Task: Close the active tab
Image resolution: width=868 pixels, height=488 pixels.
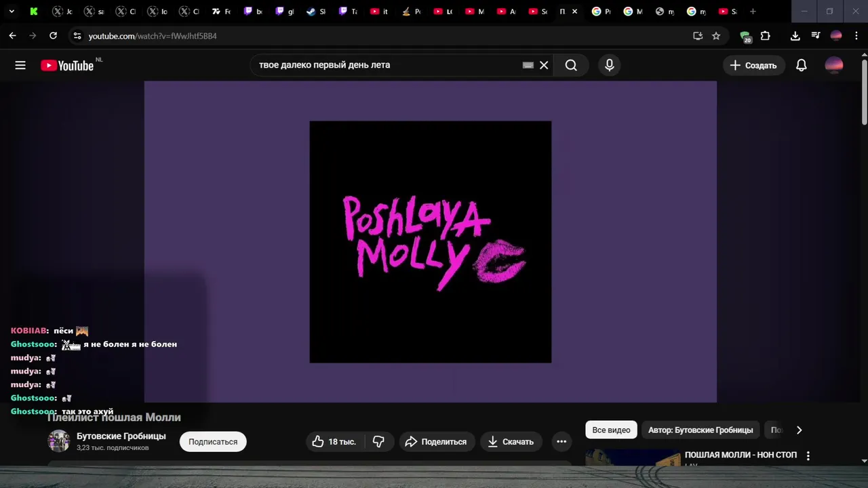Action: [574, 12]
